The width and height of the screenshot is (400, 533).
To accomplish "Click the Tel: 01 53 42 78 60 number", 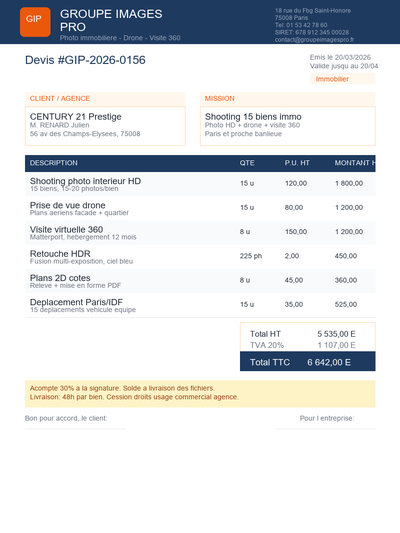I will click(x=301, y=25).
